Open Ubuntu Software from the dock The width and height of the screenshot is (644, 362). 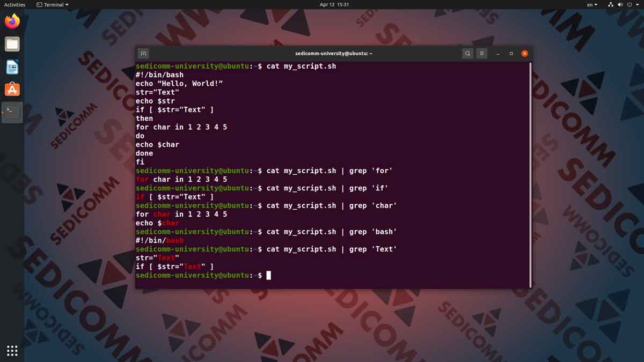point(12,90)
